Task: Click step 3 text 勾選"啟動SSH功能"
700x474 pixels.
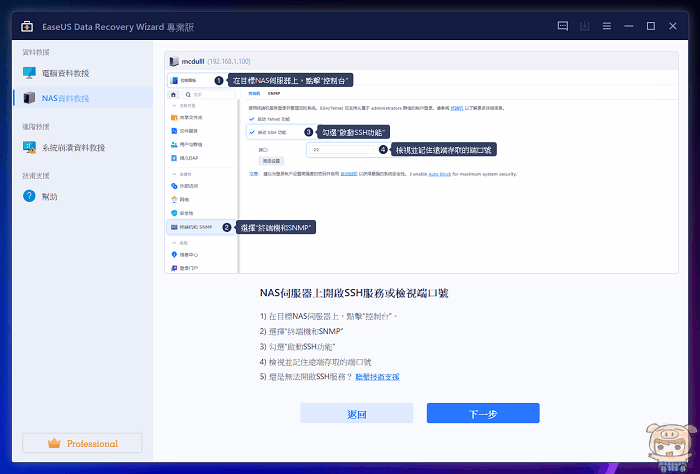Action: (297, 347)
